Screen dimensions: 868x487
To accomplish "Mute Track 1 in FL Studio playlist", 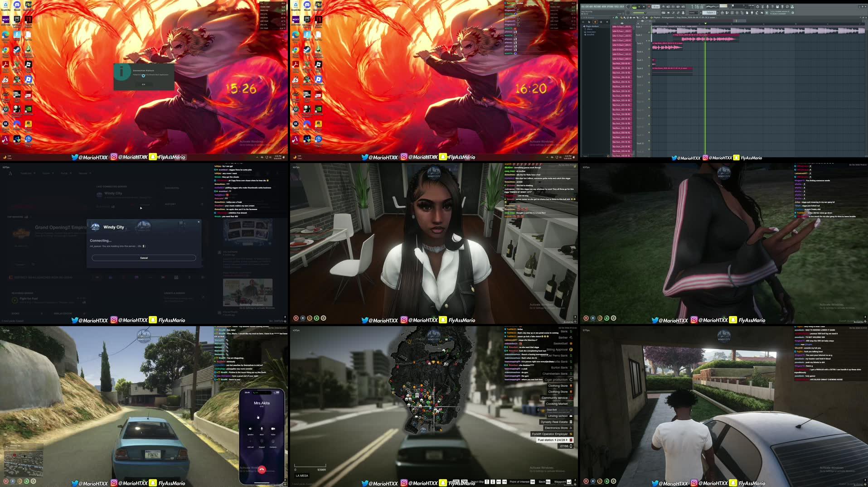I will point(649,32).
